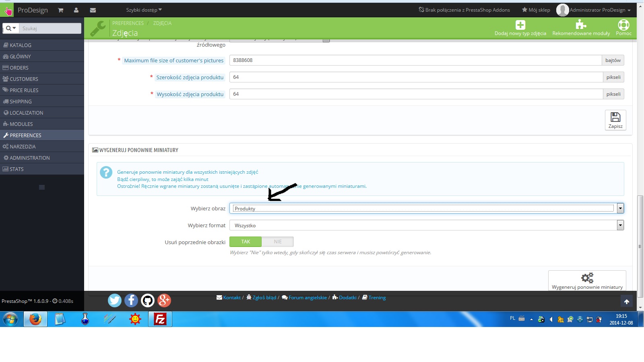Open ORDERS in the sidebar
644x362 pixels.
[42, 68]
